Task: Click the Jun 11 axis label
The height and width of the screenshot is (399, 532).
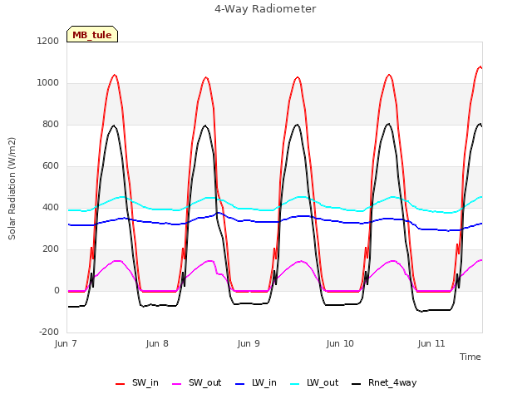Action: [431, 343]
